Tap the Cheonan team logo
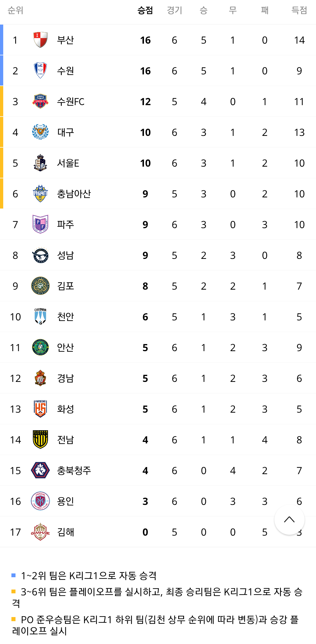The width and height of the screenshot is (316, 644). coord(40,317)
